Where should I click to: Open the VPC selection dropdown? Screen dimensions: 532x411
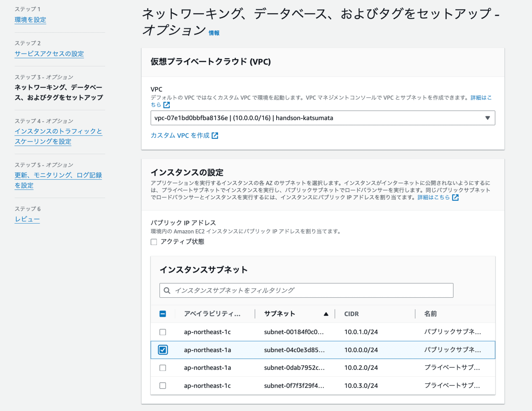323,118
